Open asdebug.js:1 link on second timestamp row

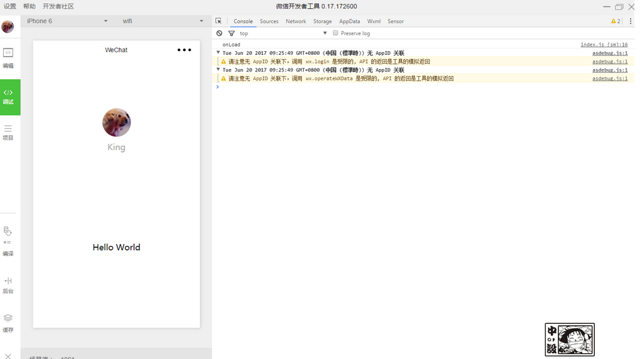[x=610, y=70]
